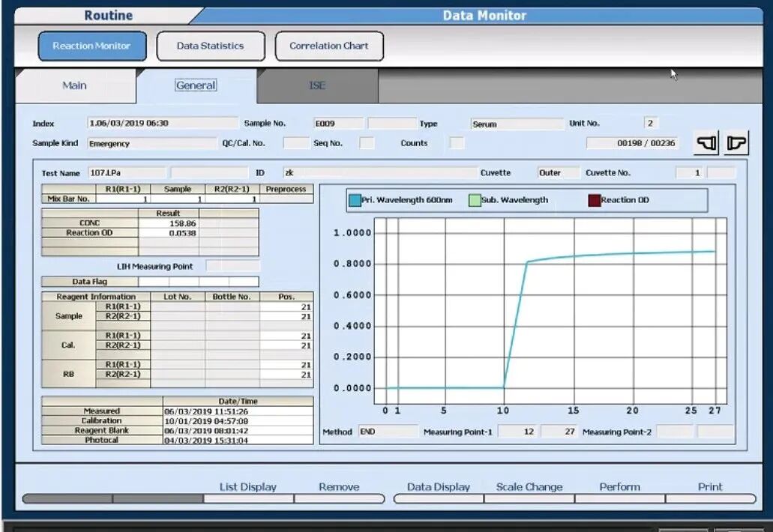Click the LIH Measuring Point field

(232, 267)
